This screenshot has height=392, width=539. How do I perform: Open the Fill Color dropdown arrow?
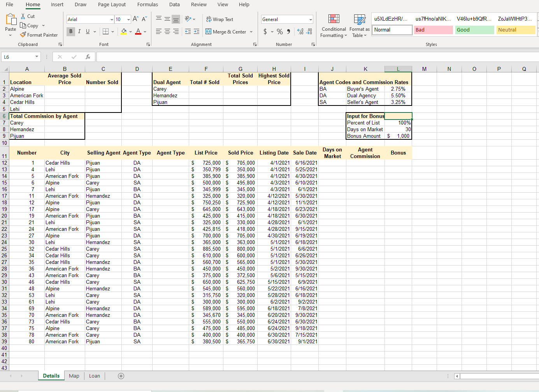tap(130, 32)
